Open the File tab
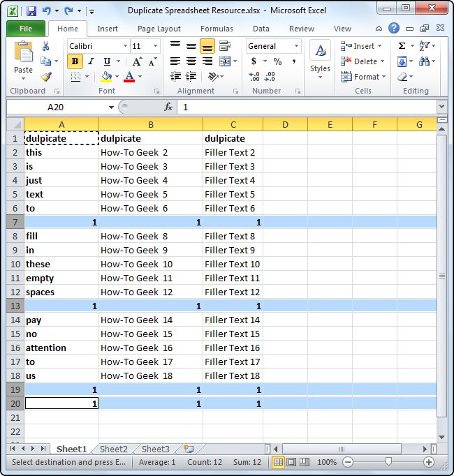The image size is (454, 476). (x=26, y=29)
